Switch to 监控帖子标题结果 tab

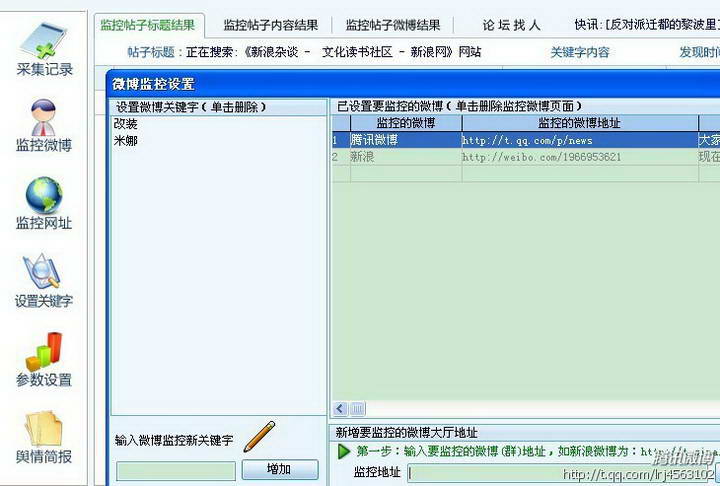tap(150, 25)
